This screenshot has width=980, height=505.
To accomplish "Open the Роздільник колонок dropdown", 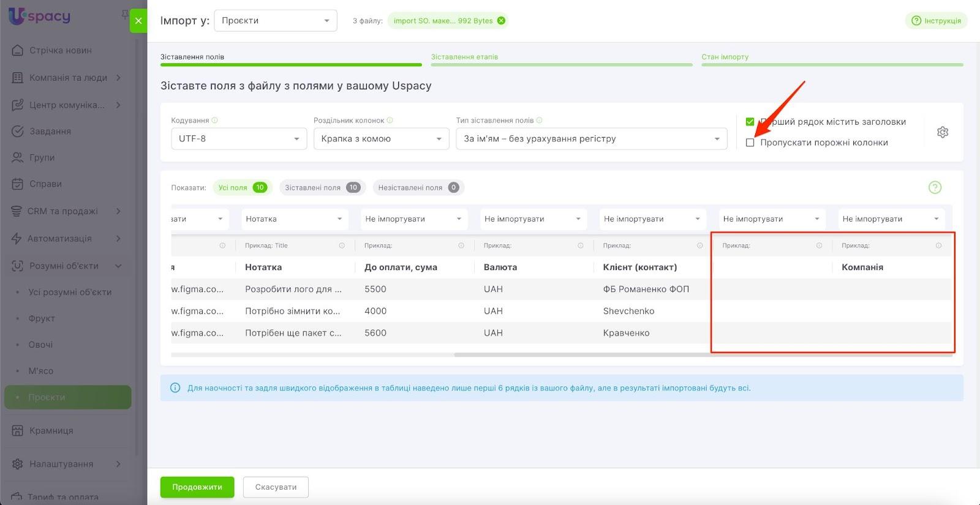I will click(381, 139).
